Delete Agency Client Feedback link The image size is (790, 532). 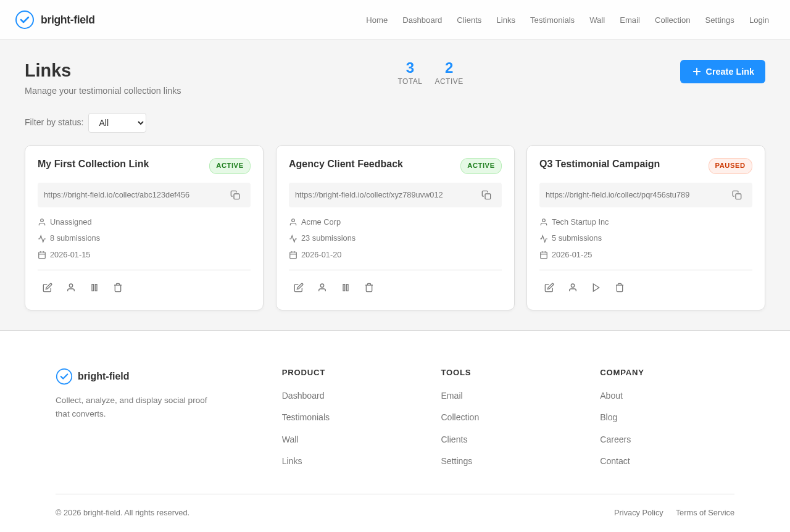[x=369, y=288]
